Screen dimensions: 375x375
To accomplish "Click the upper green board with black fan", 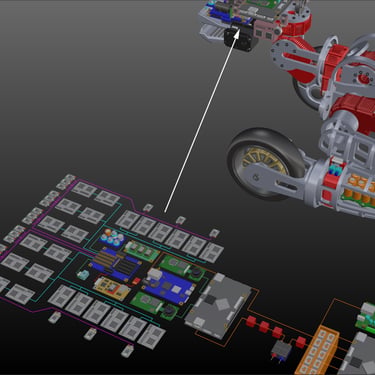I will (182, 268).
